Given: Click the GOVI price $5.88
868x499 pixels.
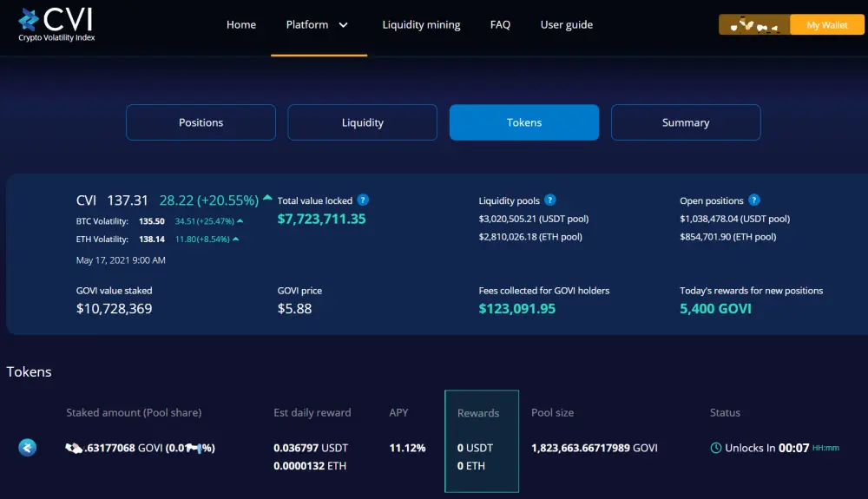Looking at the screenshot, I should (294, 309).
